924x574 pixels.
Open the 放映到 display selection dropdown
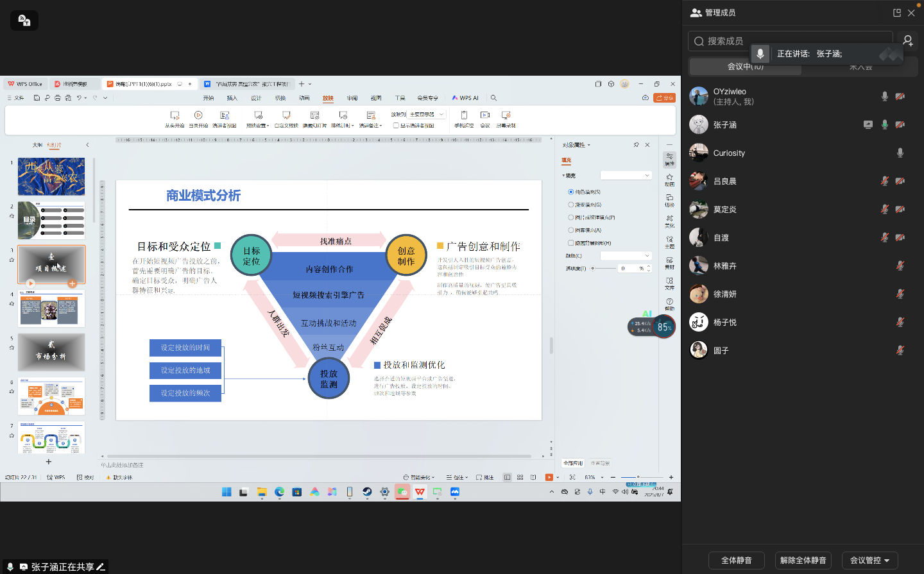427,114
